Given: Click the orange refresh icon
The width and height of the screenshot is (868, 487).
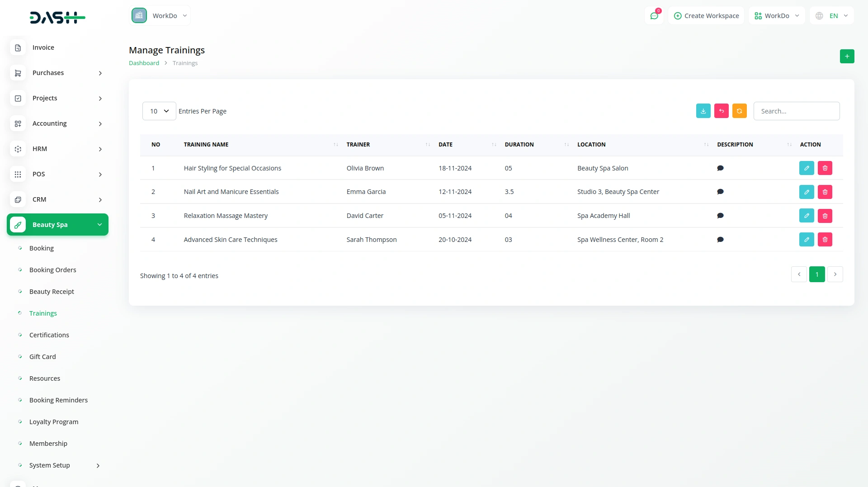Looking at the screenshot, I should [739, 111].
